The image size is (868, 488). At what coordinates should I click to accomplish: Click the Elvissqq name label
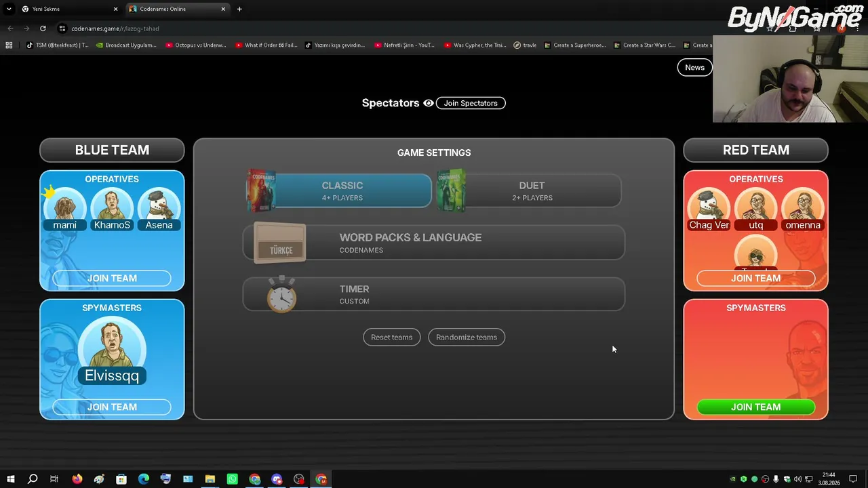pos(112,375)
